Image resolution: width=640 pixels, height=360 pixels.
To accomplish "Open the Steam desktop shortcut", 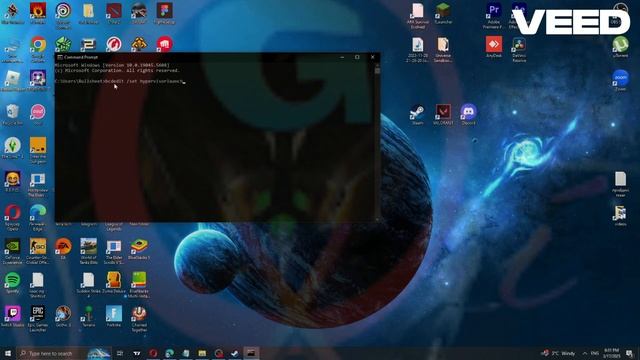I will (x=418, y=114).
